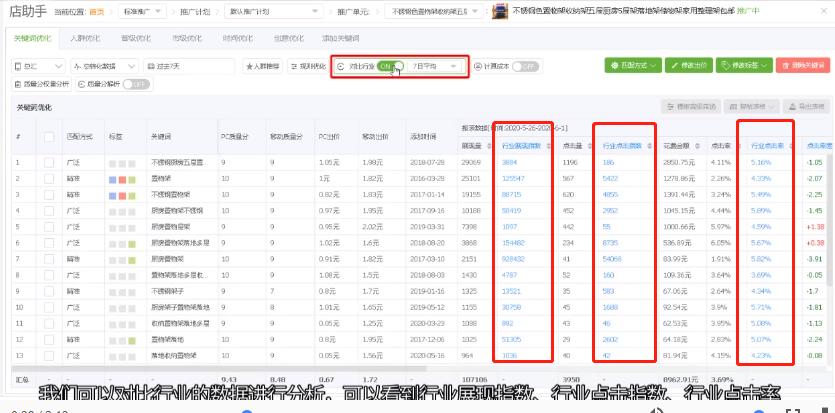This screenshot has height=413, width=835.
Task: Toggle the 对比行业 ON switch
Action: (x=390, y=67)
